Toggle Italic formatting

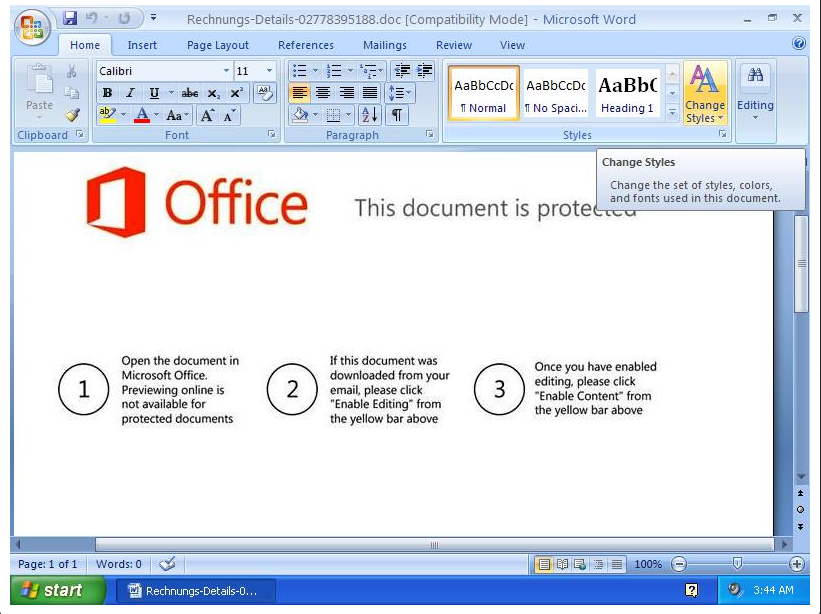(130, 93)
